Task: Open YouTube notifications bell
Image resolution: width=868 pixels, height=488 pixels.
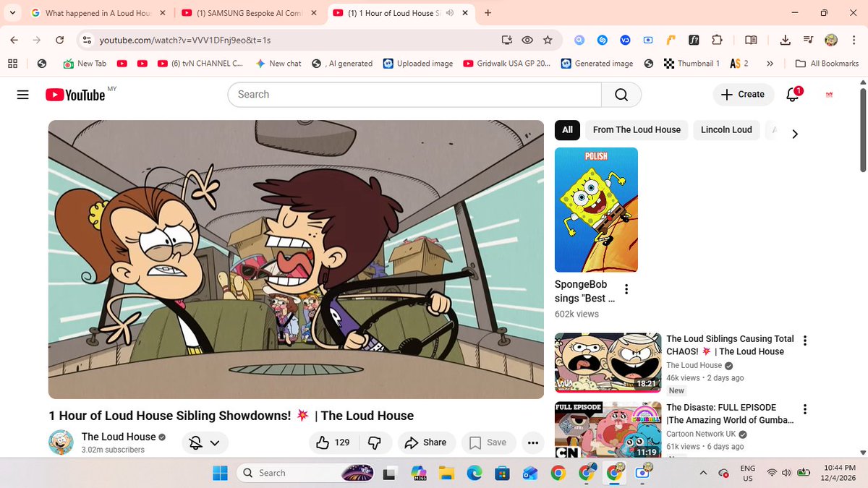Action: (x=793, y=95)
